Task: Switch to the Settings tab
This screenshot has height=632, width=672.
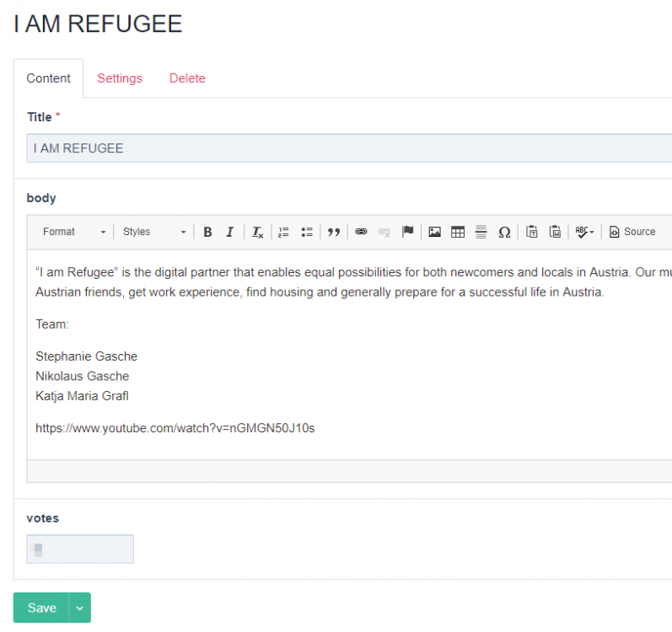Action: 120,78
